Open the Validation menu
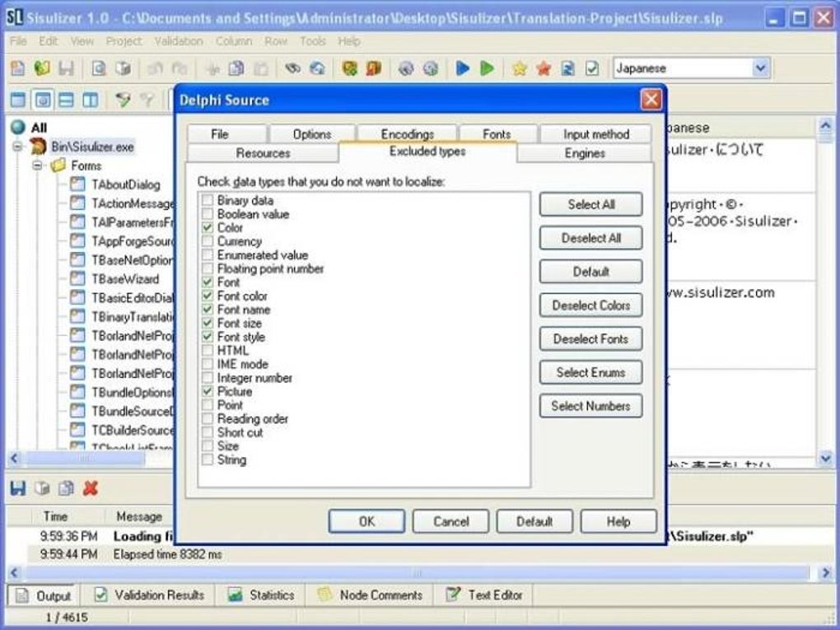Image resolution: width=840 pixels, height=630 pixels. (179, 41)
